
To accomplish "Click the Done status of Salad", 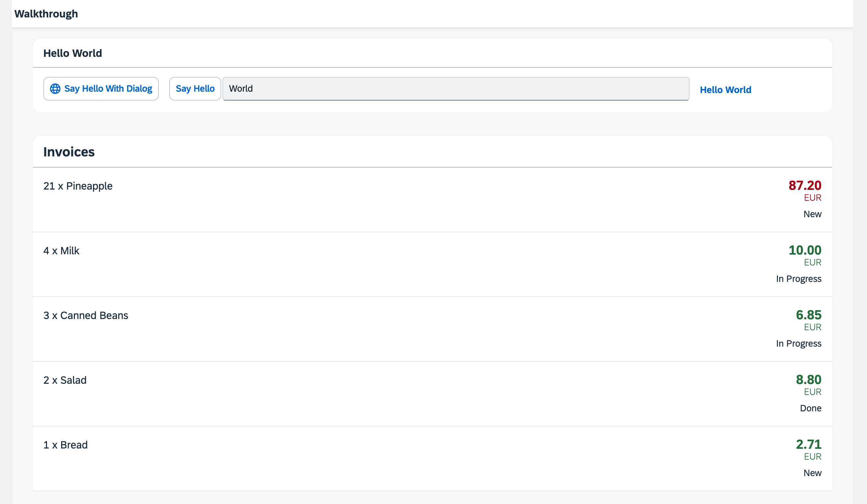I will click(x=810, y=408).
